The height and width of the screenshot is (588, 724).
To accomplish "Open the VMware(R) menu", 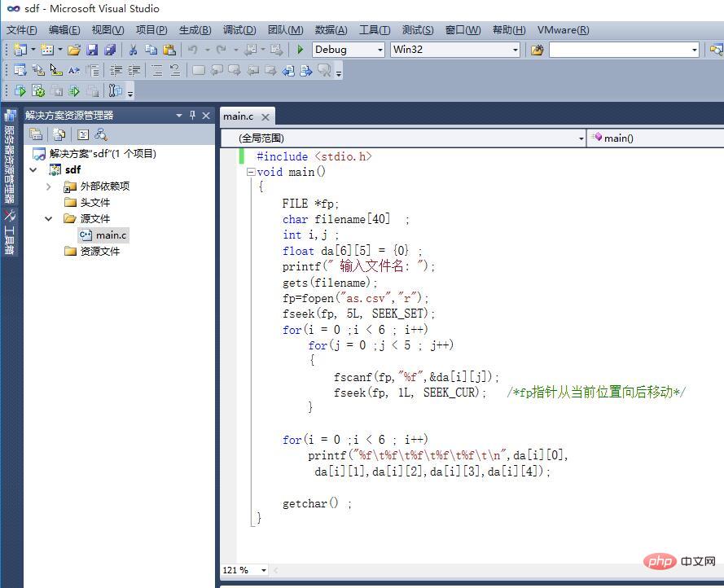I will click(563, 30).
